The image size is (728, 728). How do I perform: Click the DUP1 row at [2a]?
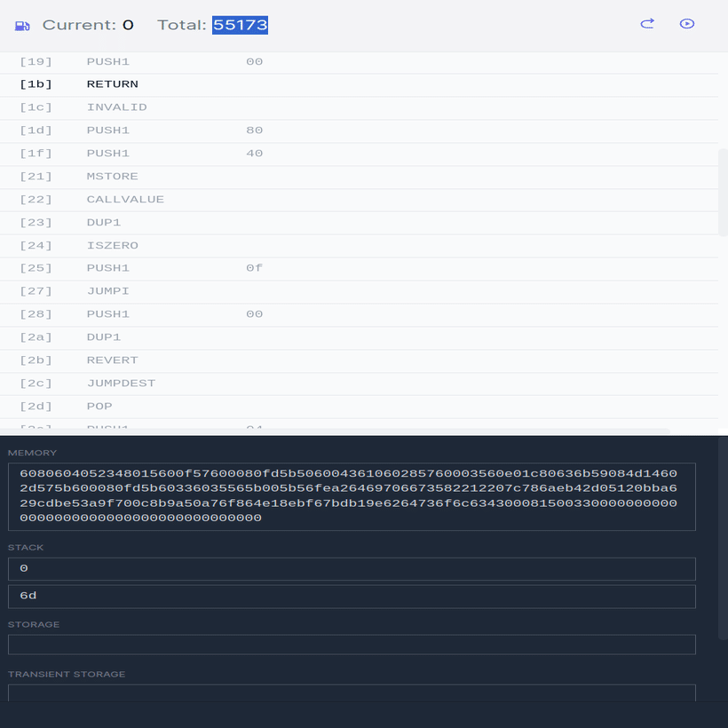click(x=359, y=338)
